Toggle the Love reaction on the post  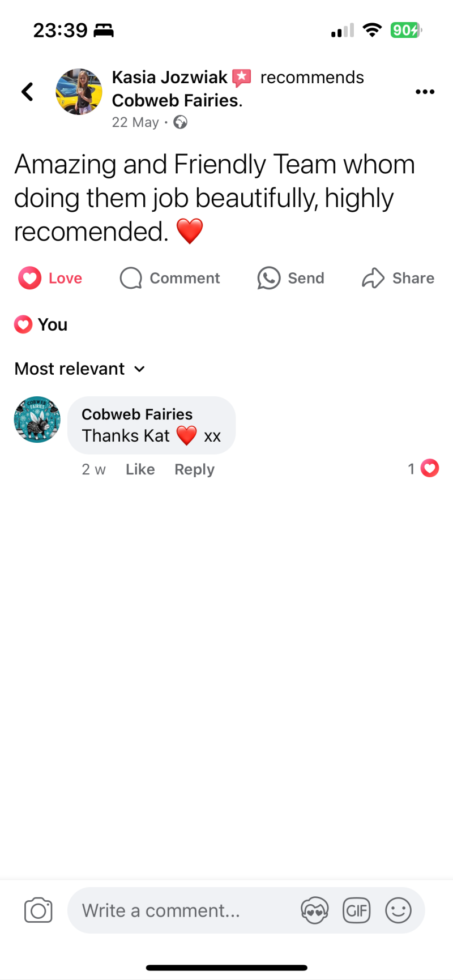coord(50,278)
